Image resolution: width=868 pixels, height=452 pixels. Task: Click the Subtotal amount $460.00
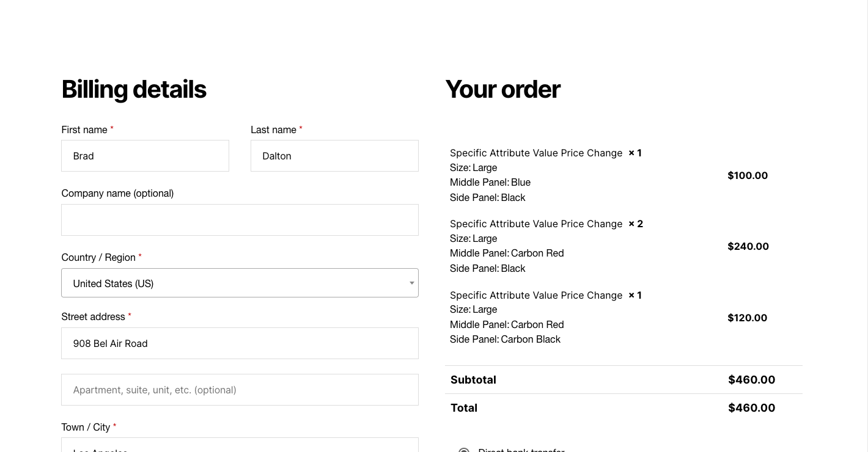[751, 380]
